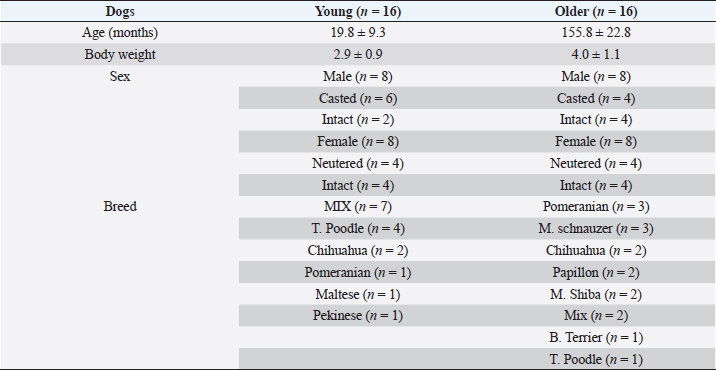This screenshot has height=370, width=716.
Task: Select the 19.8 ± 9.3 cell
Action: (358, 33)
